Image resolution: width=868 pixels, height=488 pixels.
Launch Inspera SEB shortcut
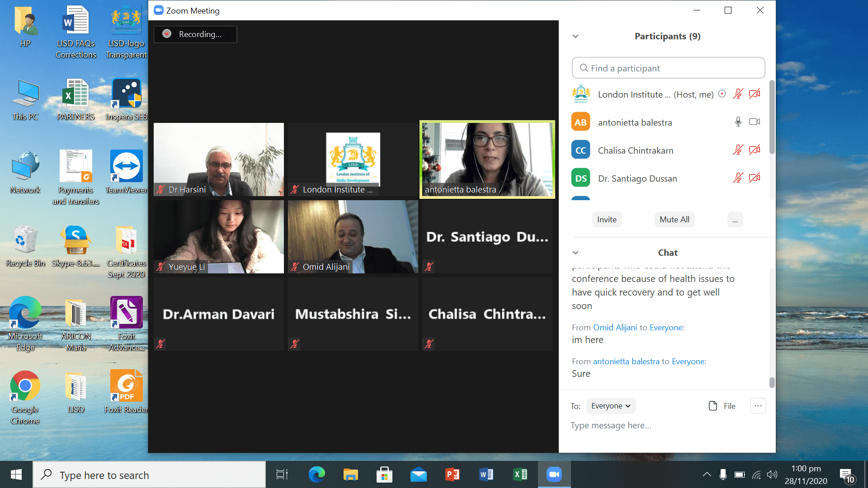(126, 100)
